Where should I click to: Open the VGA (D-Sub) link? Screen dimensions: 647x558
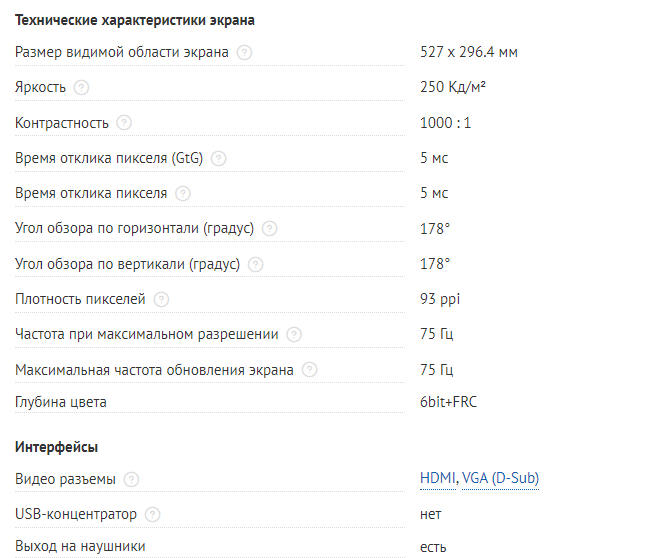click(501, 480)
